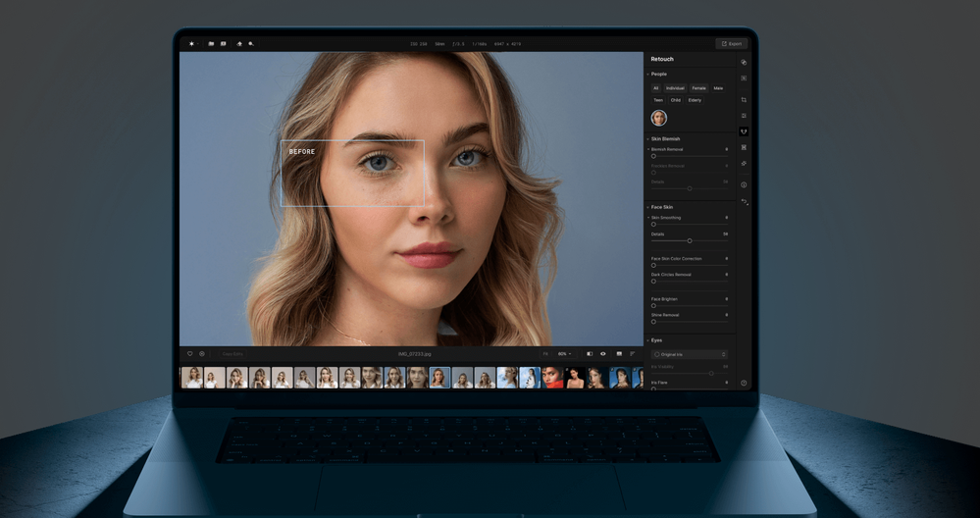Select the red-dress photo thumbnail in filmstrip

552,378
